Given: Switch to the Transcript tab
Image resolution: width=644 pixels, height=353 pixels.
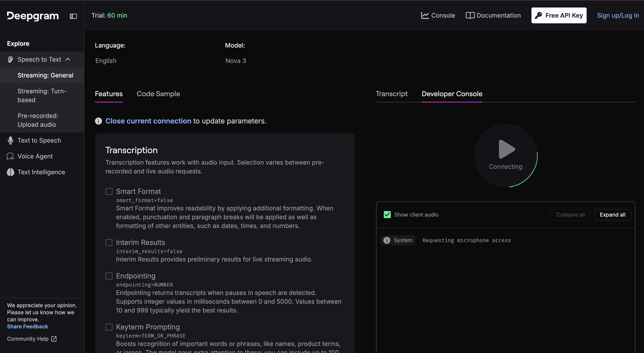Looking at the screenshot, I should tap(391, 94).
